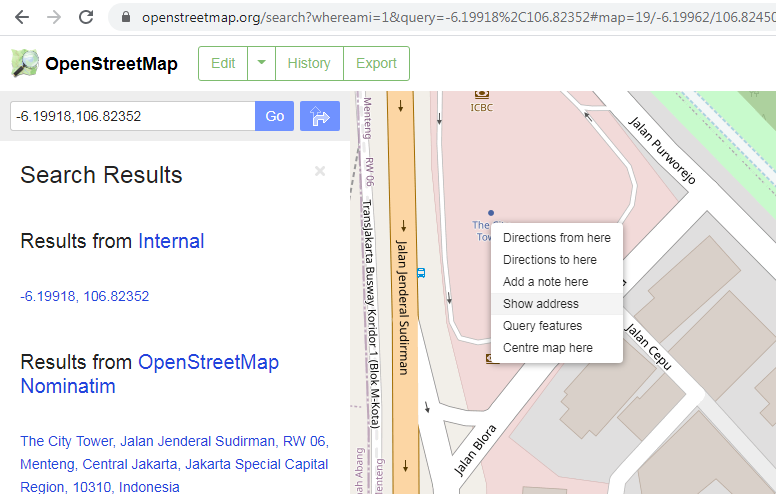Click the blue dot marker above The City Tower
This screenshot has width=776, height=494.
490,213
